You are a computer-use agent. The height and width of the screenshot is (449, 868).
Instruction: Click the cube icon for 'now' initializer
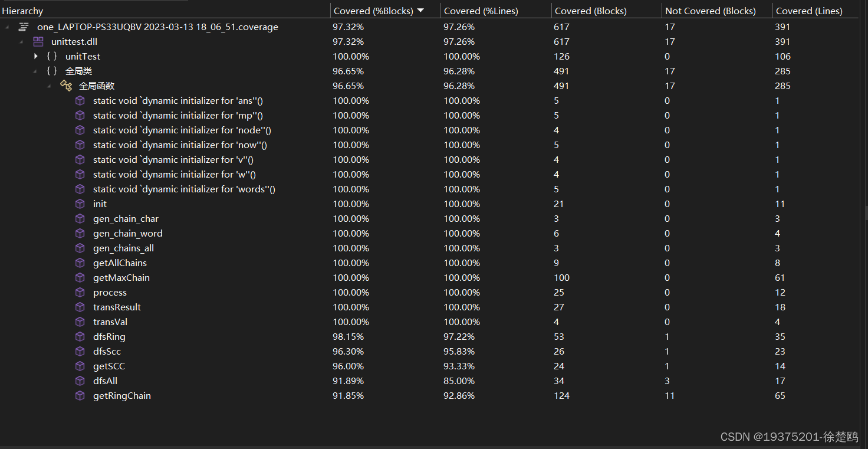[80, 145]
